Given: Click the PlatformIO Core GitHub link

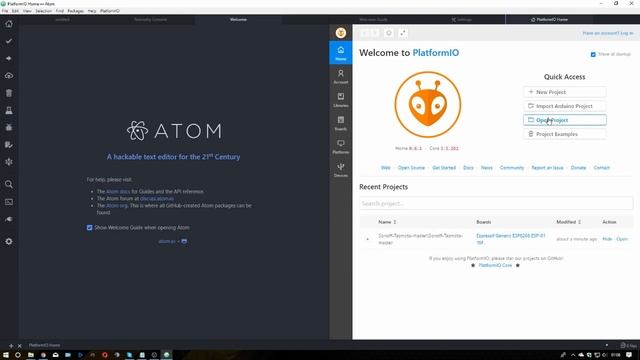Looking at the screenshot, I should point(495,265).
